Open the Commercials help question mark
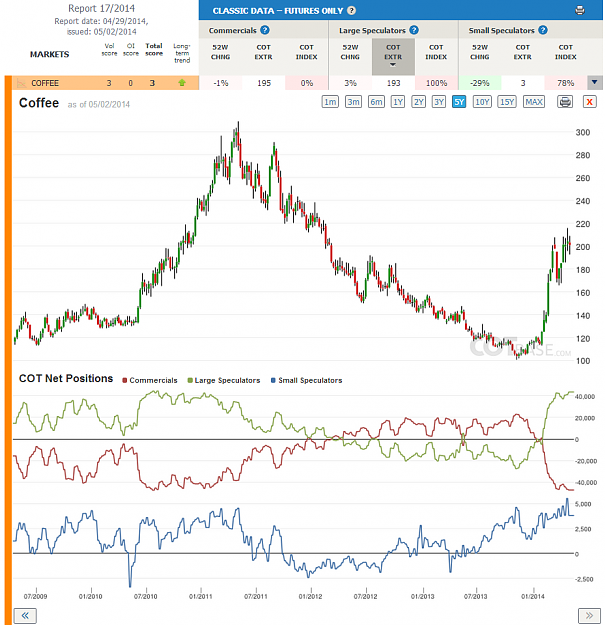 coord(265,30)
